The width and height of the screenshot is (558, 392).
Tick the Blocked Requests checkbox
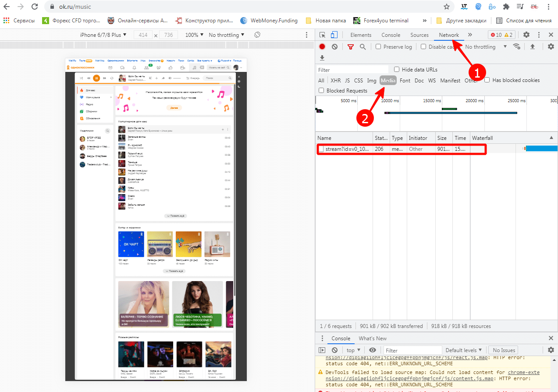tap(321, 91)
